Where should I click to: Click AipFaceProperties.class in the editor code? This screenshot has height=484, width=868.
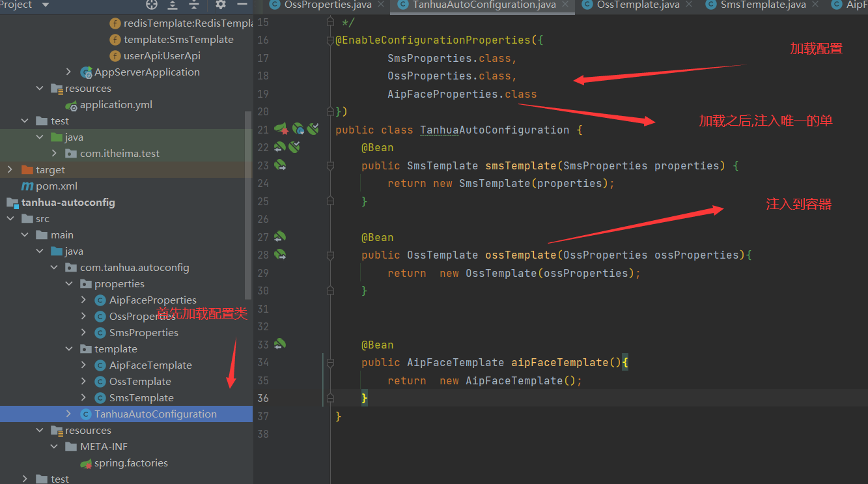pos(462,94)
